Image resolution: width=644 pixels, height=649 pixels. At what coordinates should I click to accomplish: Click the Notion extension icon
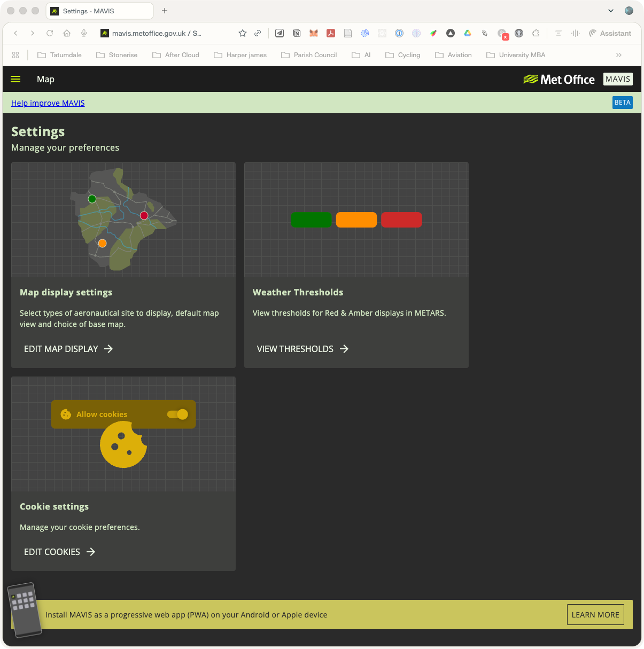297,33
